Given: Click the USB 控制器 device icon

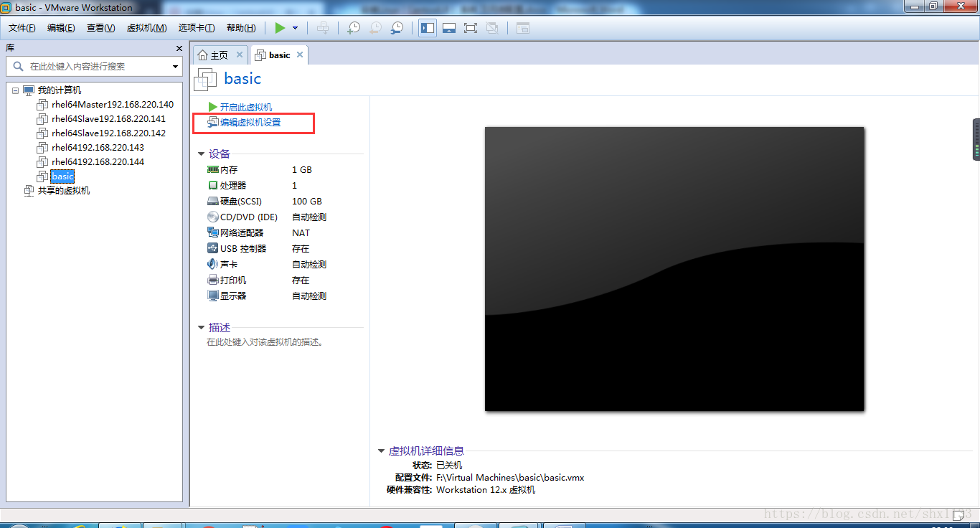Looking at the screenshot, I should [212, 249].
